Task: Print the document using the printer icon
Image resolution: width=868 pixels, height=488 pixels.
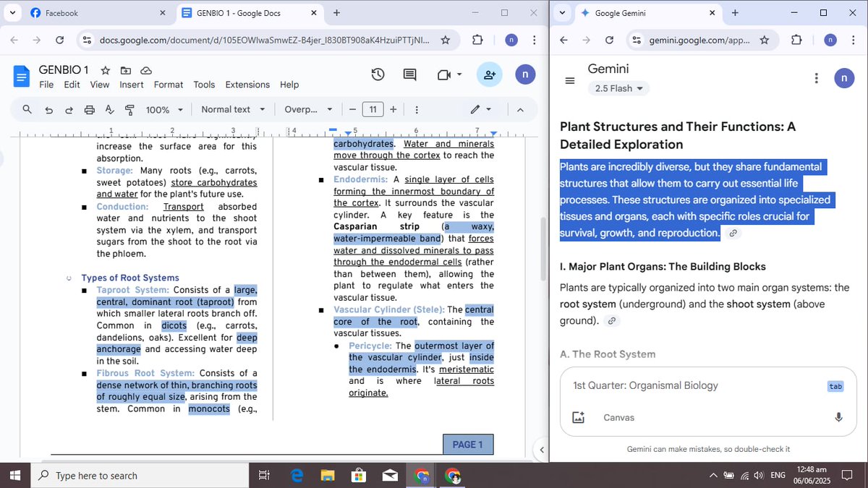Action: [x=90, y=110]
